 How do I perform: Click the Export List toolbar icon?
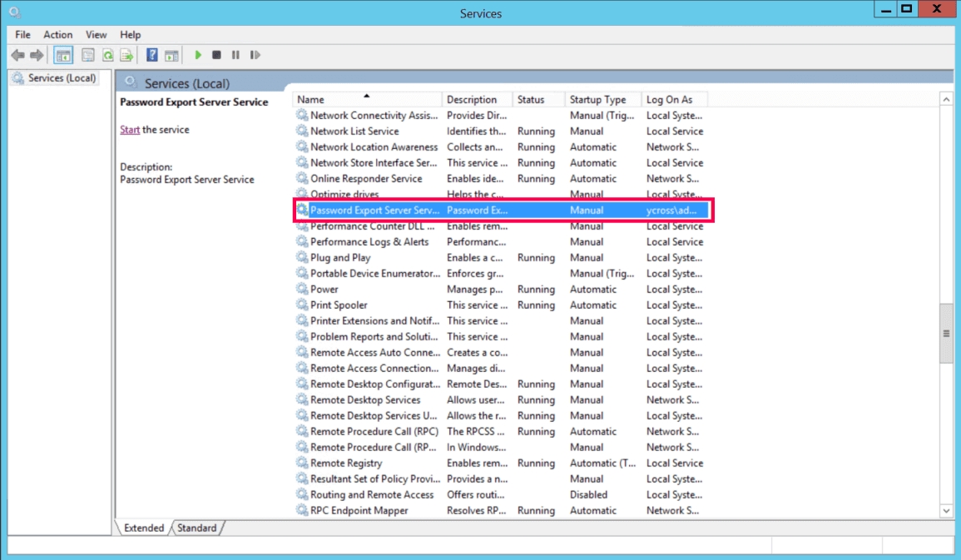126,55
